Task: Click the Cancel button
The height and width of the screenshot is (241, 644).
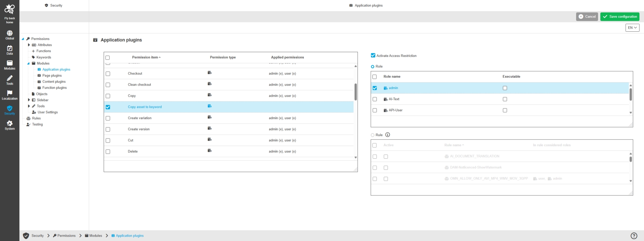Action: click(x=587, y=16)
